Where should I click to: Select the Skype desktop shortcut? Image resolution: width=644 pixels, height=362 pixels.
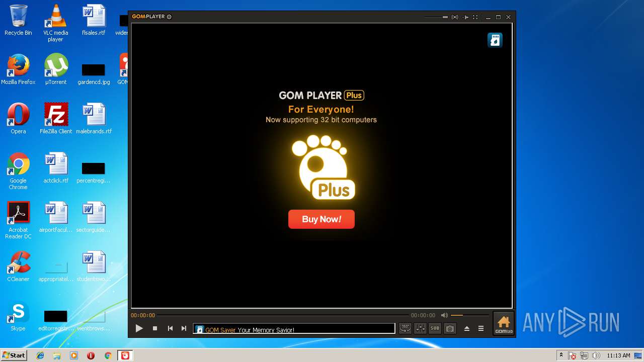[18, 316]
